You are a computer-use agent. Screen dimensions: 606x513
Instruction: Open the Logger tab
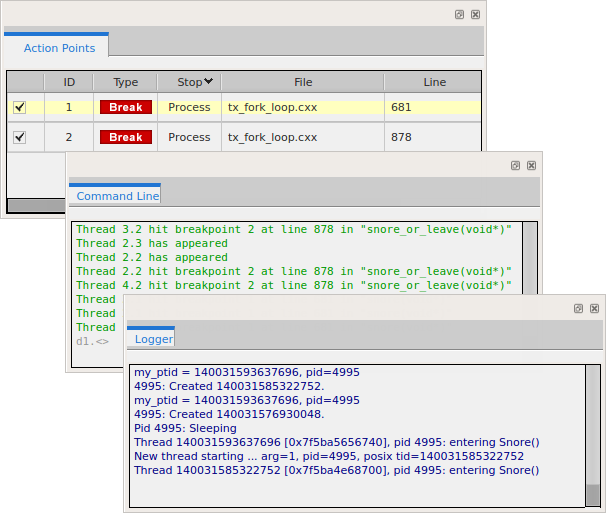click(x=153, y=339)
